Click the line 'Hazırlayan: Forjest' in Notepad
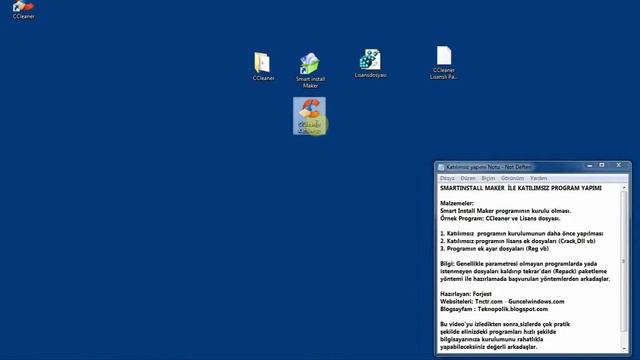This screenshot has height=360, width=640. coord(466,294)
